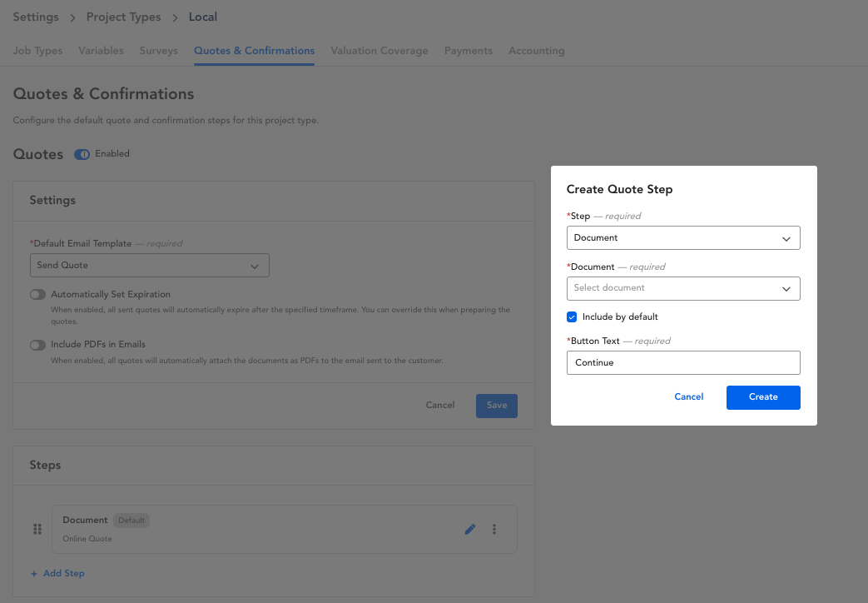The width and height of the screenshot is (868, 603).
Task: Open the Select document dropdown
Action: tap(683, 288)
